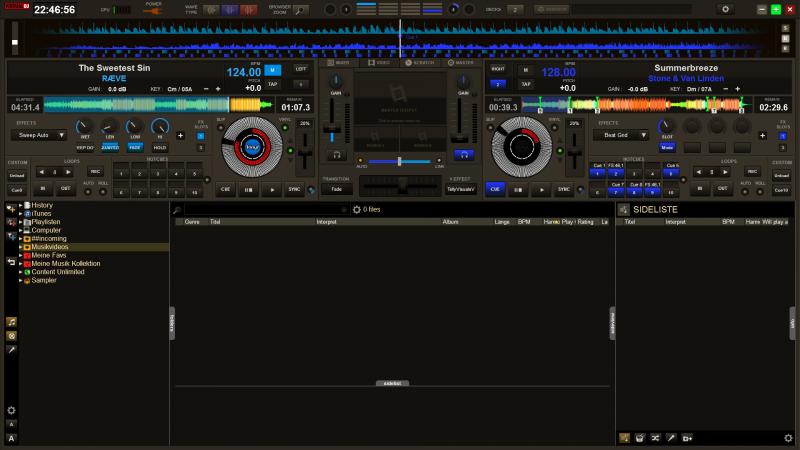Click the magnifier icon in the search bar

pos(177,210)
